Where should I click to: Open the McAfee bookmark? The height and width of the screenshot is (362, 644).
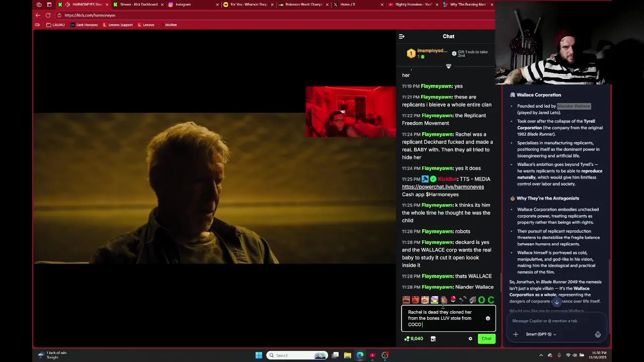(x=171, y=25)
